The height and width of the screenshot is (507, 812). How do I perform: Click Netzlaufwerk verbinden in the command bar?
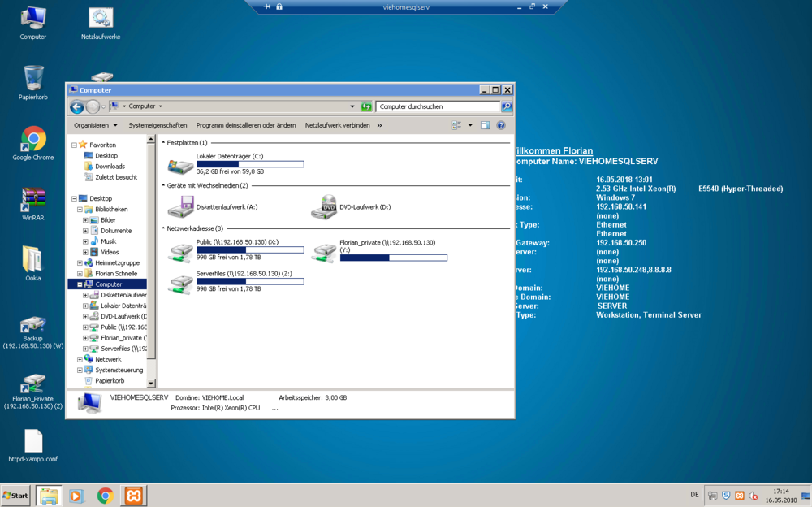point(337,126)
